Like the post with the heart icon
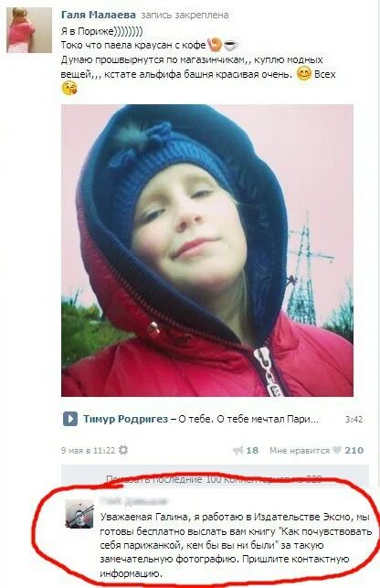 click(x=337, y=450)
